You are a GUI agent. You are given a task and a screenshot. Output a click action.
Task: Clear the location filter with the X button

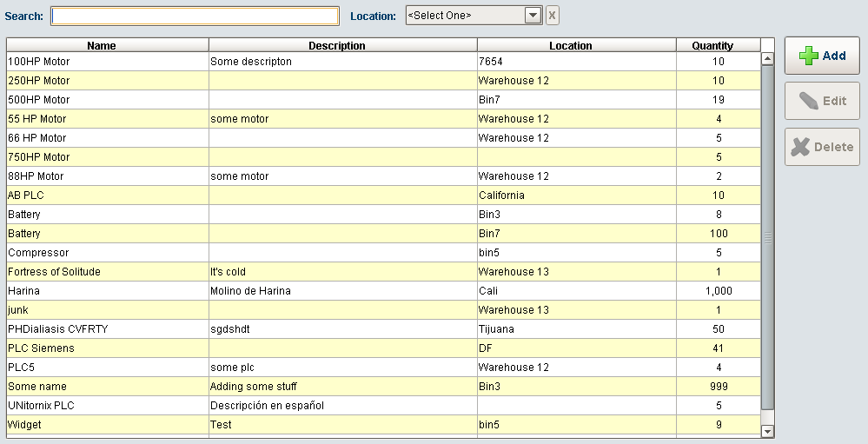552,16
